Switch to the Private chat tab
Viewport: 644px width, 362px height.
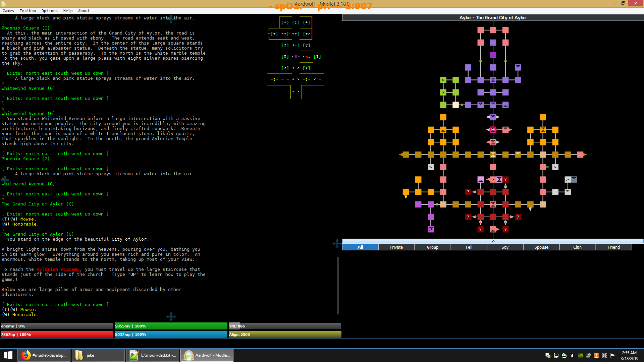point(396,247)
